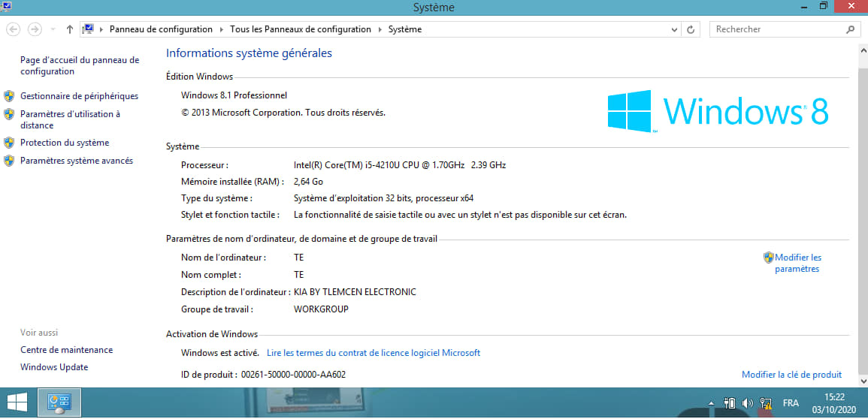Select description KIA BY TLEMCEN ELECTRONIC

[355, 292]
